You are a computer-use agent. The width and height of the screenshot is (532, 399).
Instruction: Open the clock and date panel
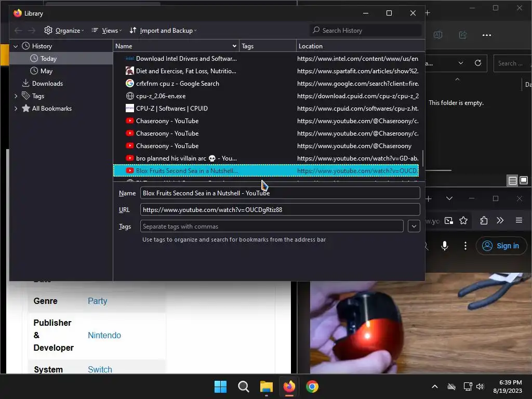508,387
